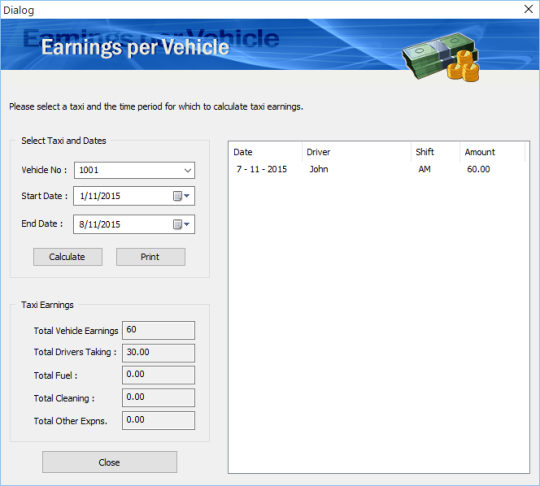Image resolution: width=540 pixels, height=486 pixels.
Task: Click the End Date field value 8/11/2015
Action: point(100,225)
